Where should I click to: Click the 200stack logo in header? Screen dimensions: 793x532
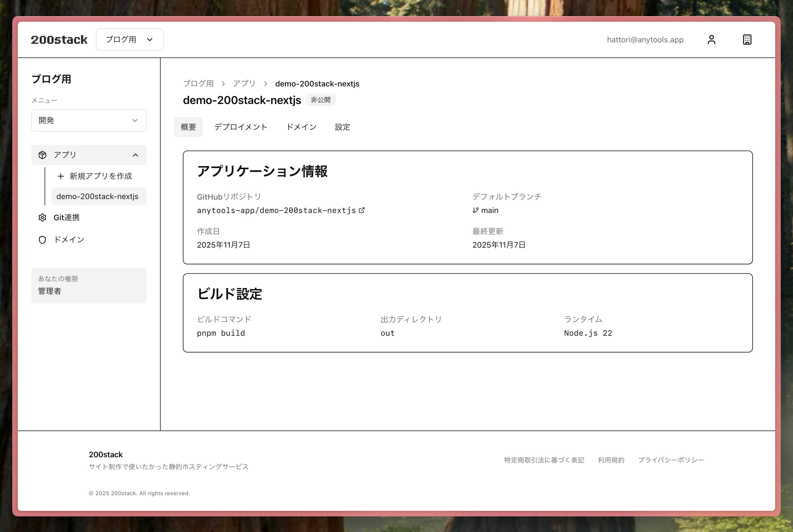pos(59,40)
